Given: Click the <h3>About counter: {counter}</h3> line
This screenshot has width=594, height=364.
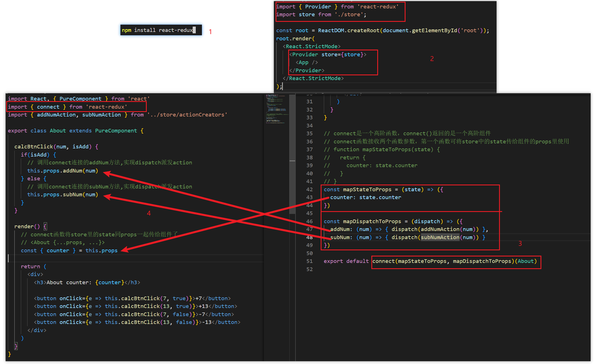Looking at the screenshot, I should (87, 282).
